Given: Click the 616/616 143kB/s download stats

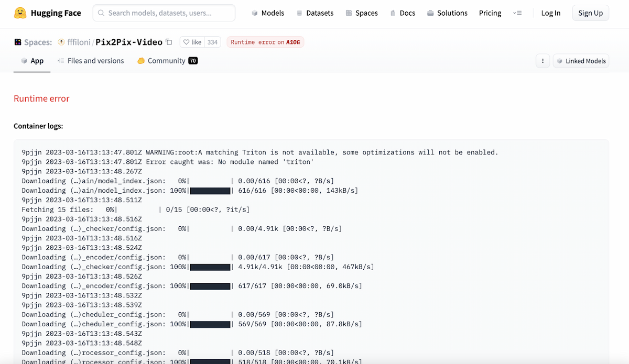Looking at the screenshot, I should point(298,191).
